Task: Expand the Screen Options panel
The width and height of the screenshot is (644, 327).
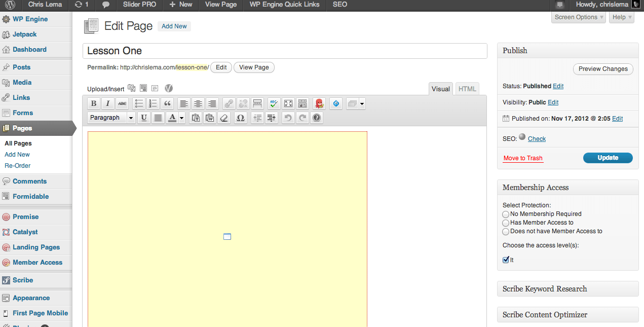Action: tap(579, 17)
